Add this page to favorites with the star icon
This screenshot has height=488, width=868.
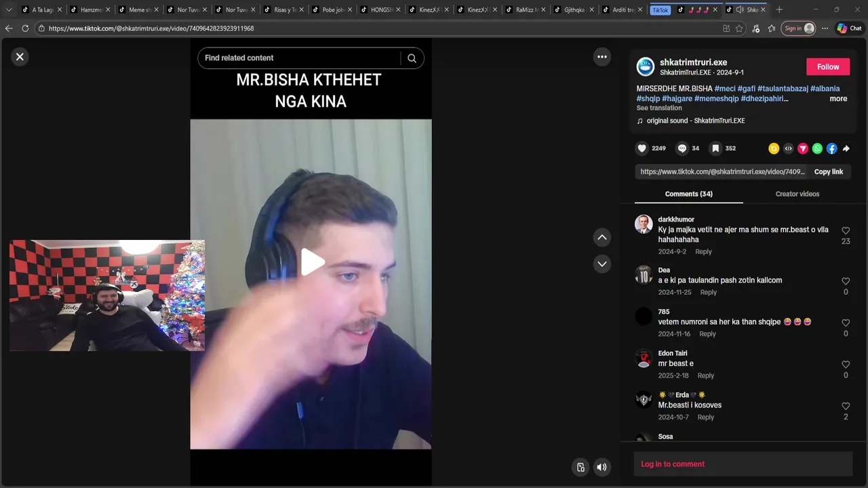[x=739, y=28]
